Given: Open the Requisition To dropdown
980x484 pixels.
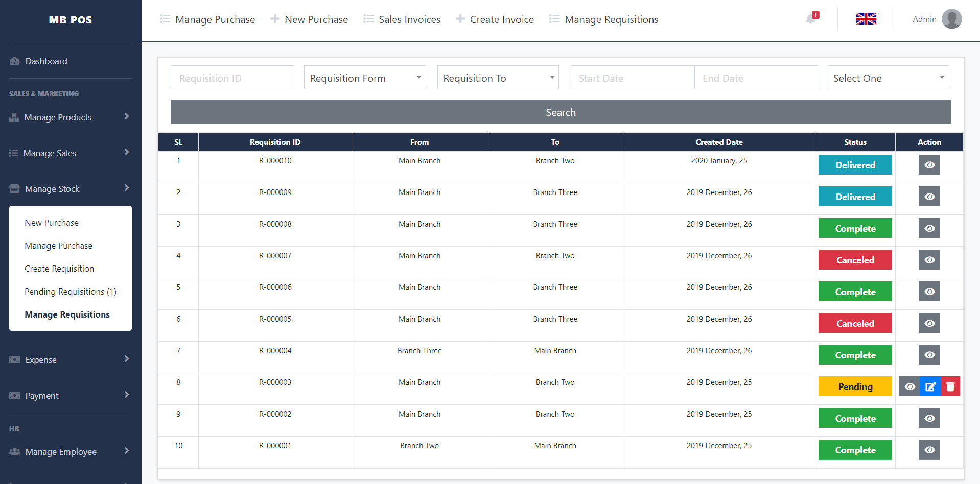Looking at the screenshot, I should (x=498, y=78).
